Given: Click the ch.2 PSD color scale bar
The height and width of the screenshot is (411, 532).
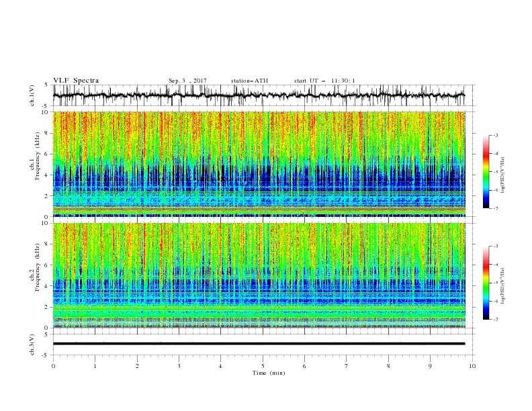Looking at the screenshot, I should point(486,283).
